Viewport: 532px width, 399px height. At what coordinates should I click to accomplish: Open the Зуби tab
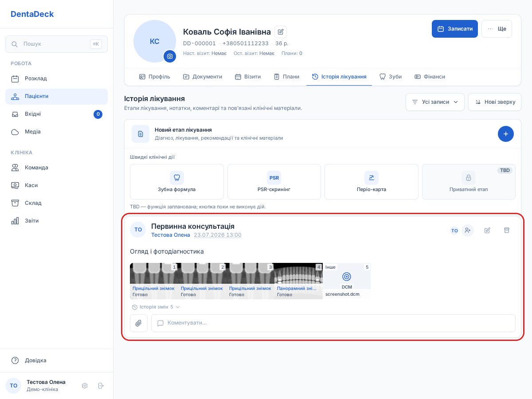(x=391, y=77)
